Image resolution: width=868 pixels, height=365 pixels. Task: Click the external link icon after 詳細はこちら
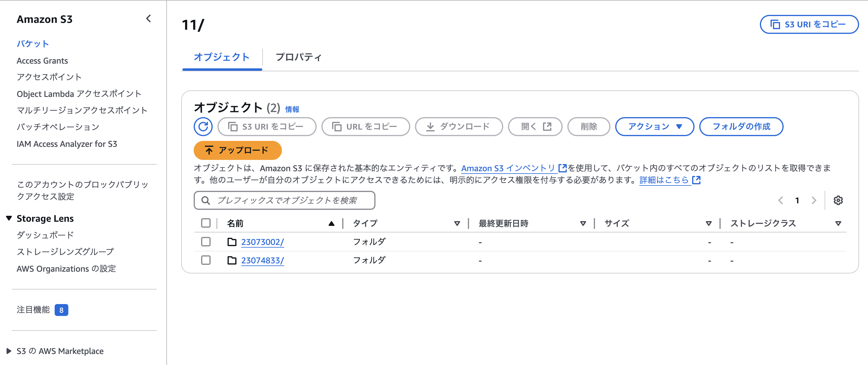point(696,180)
